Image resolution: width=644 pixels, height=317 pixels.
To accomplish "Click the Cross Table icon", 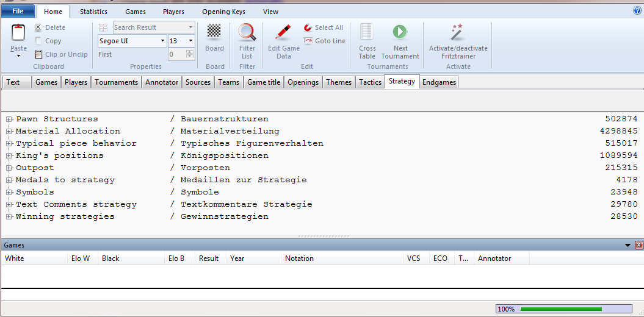I will [x=367, y=33].
